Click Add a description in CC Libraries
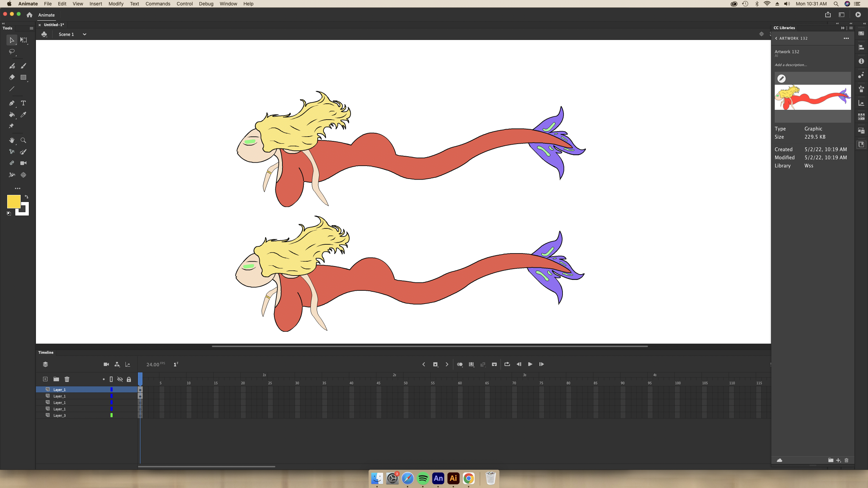Viewport: 868px width, 488px height. coord(791,65)
